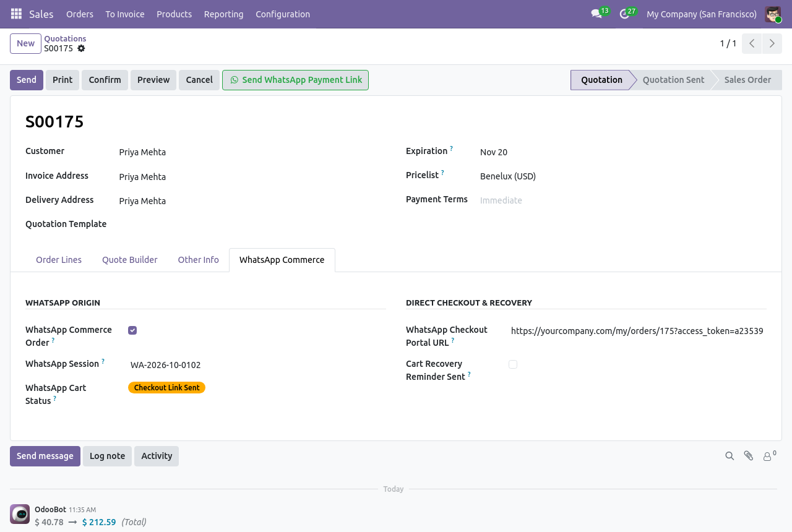792x532 pixels.
Task: Open the Customer field Priya Mehta
Action: pyautogui.click(x=252, y=152)
